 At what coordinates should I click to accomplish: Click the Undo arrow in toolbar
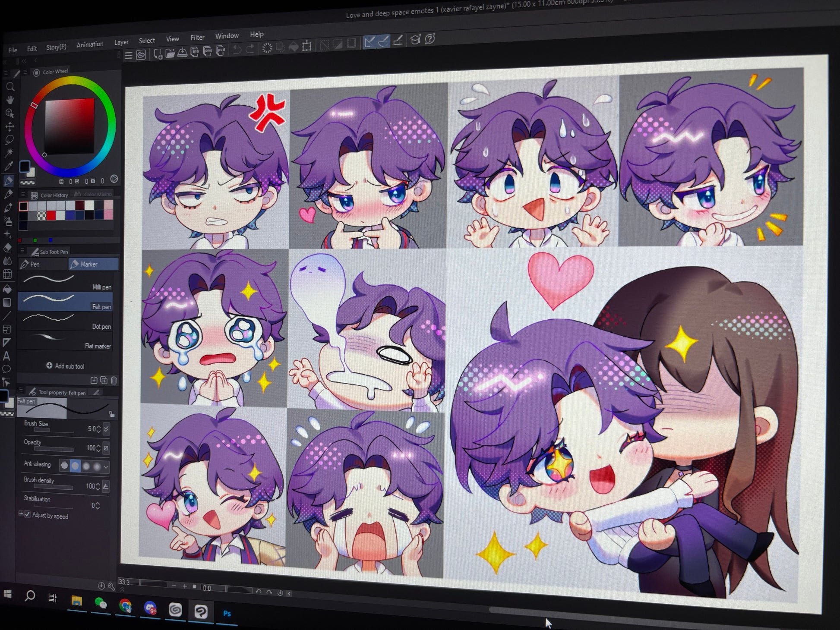237,50
